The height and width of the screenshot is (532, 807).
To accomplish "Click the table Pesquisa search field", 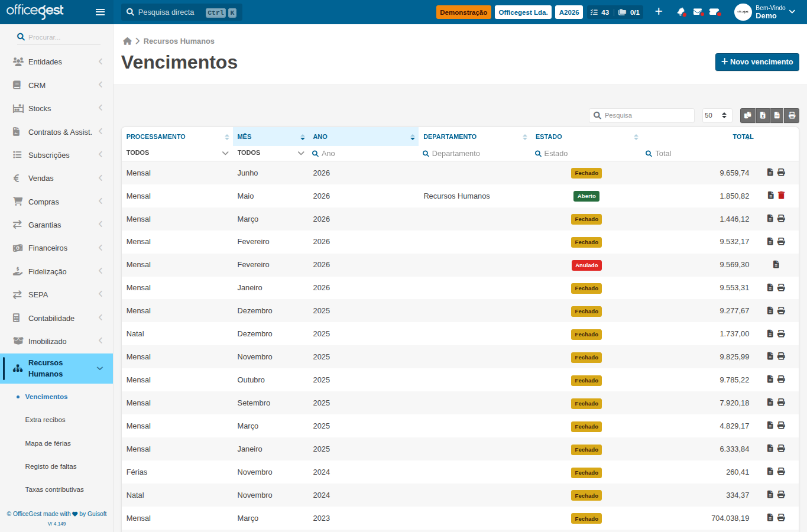I will (641, 115).
